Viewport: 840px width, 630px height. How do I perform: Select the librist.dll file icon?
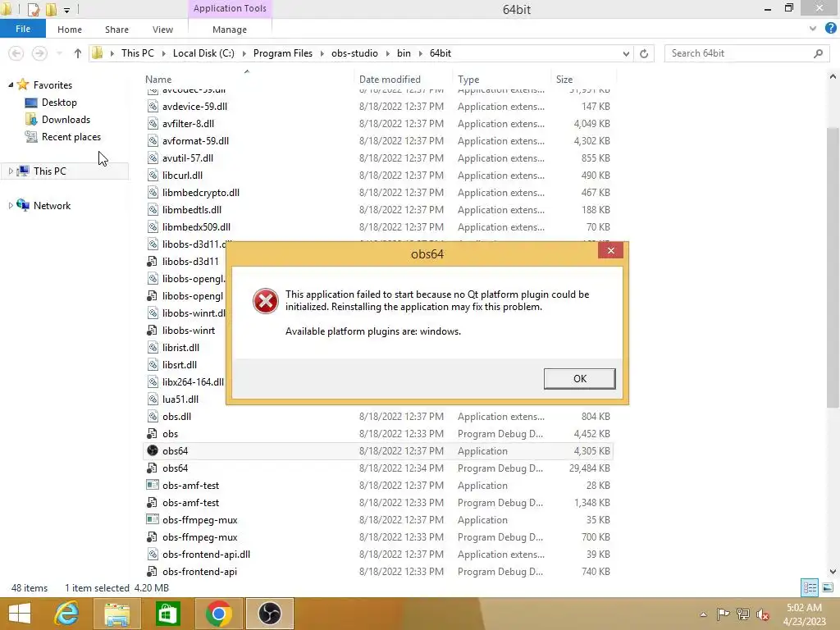153,348
